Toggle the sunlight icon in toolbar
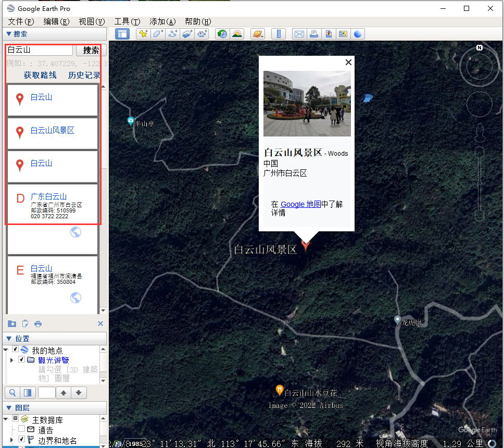The width and height of the screenshot is (504, 448). click(237, 34)
